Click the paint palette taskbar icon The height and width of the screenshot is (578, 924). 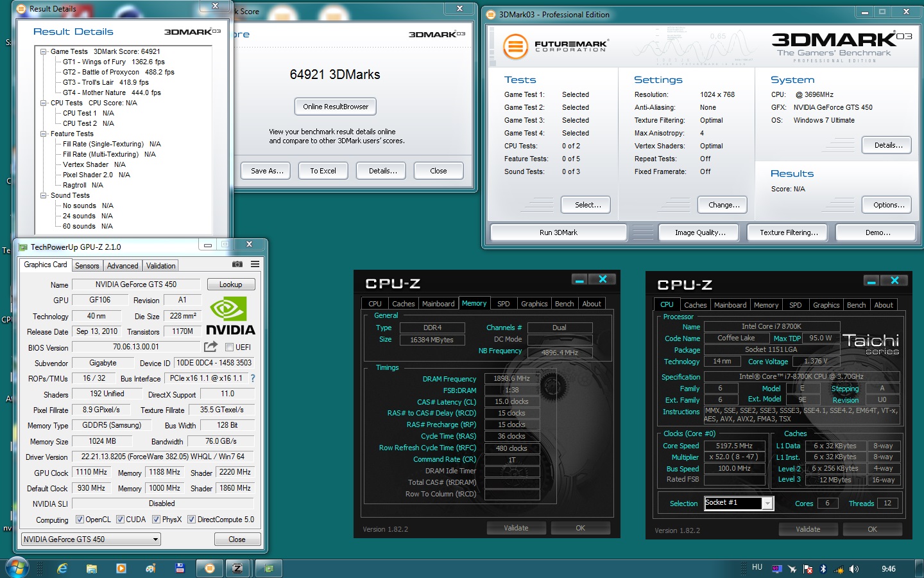point(150,568)
